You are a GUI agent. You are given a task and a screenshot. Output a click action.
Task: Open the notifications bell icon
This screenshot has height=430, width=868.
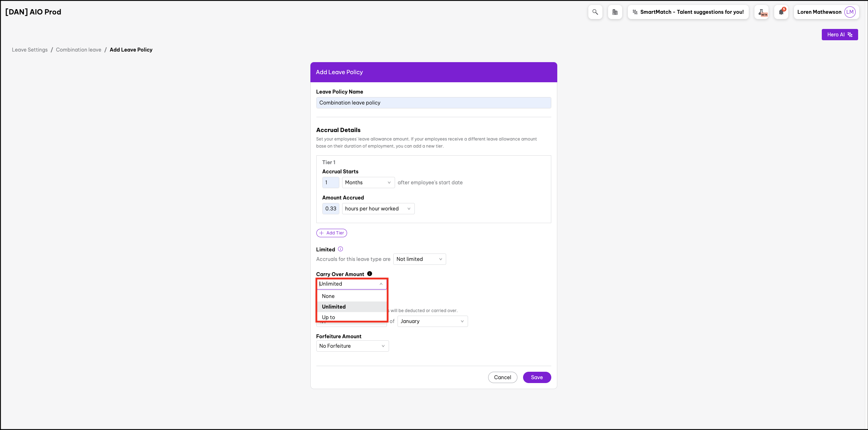[x=781, y=12]
